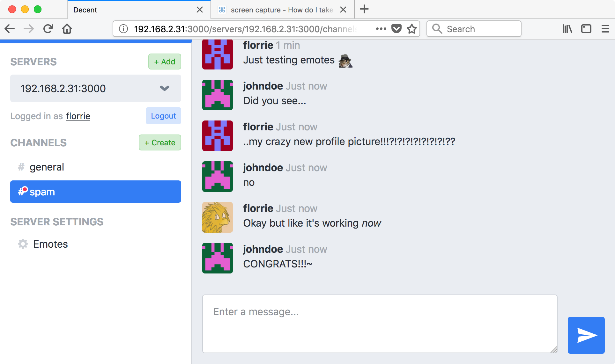Open the library bookshelf icon

point(567,29)
